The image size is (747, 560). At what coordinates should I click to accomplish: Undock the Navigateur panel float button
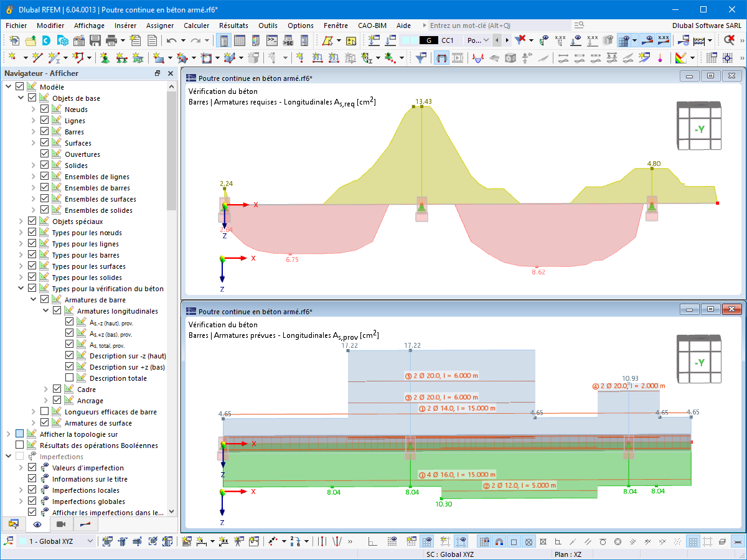click(157, 73)
